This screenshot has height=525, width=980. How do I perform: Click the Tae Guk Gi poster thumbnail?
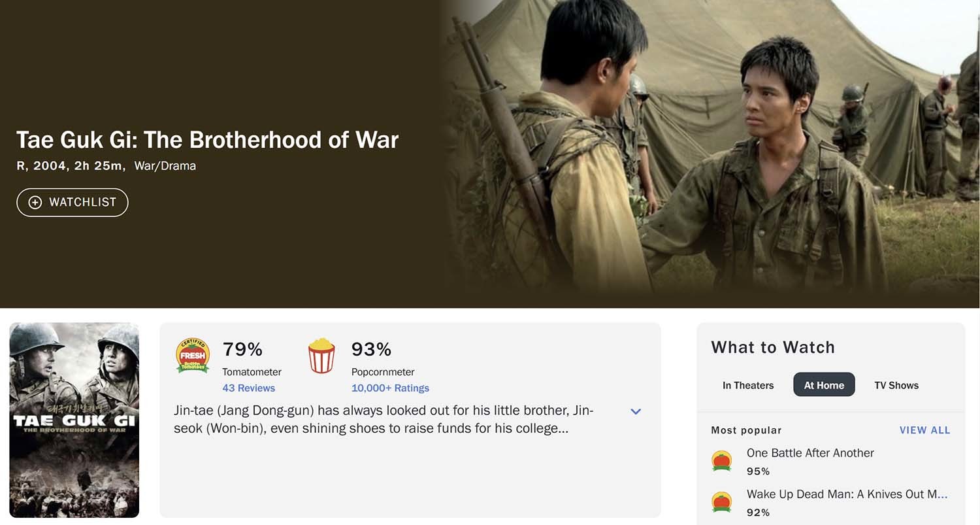click(x=74, y=420)
